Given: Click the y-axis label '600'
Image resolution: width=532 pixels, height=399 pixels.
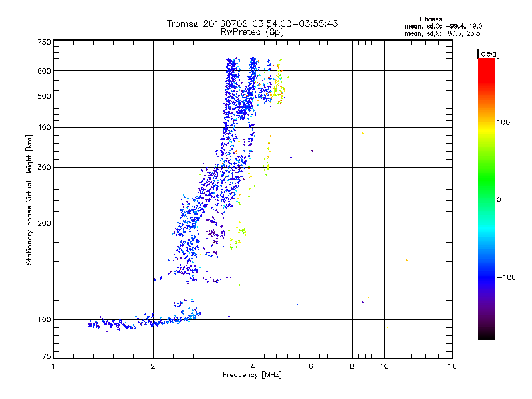Looking at the screenshot, I should coord(44,71).
